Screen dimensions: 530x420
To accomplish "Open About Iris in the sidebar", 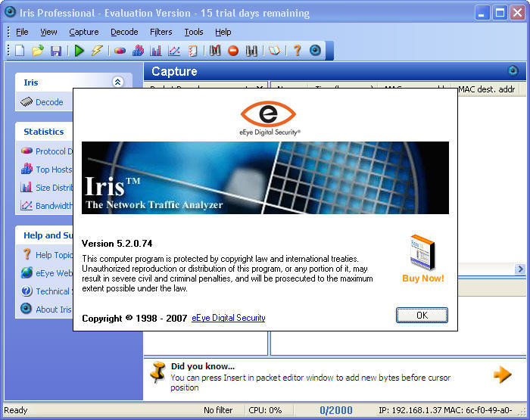I will pyautogui.click(x=54, y=310).
